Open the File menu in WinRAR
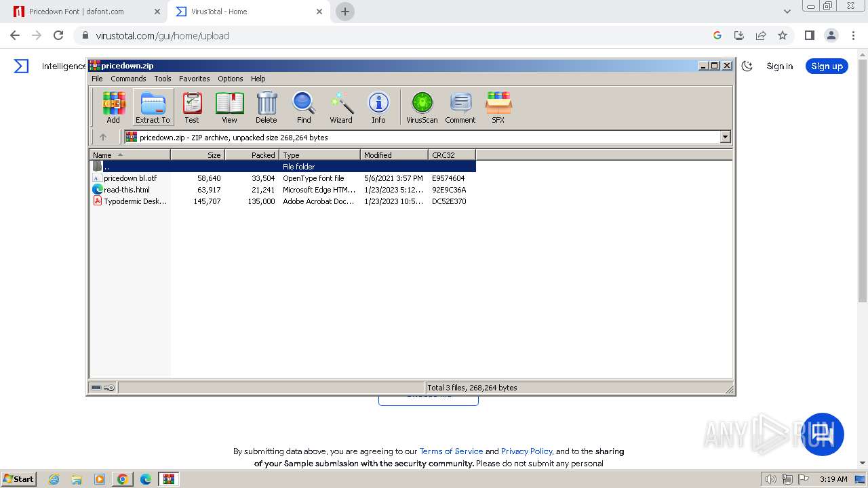Viewport: 868px width, 488px height. pyautogui.click(x=97, y=79)
